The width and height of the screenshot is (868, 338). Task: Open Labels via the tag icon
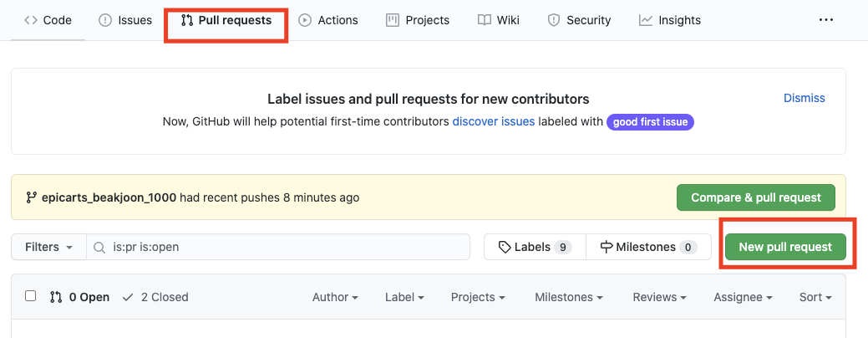(505, 247)
